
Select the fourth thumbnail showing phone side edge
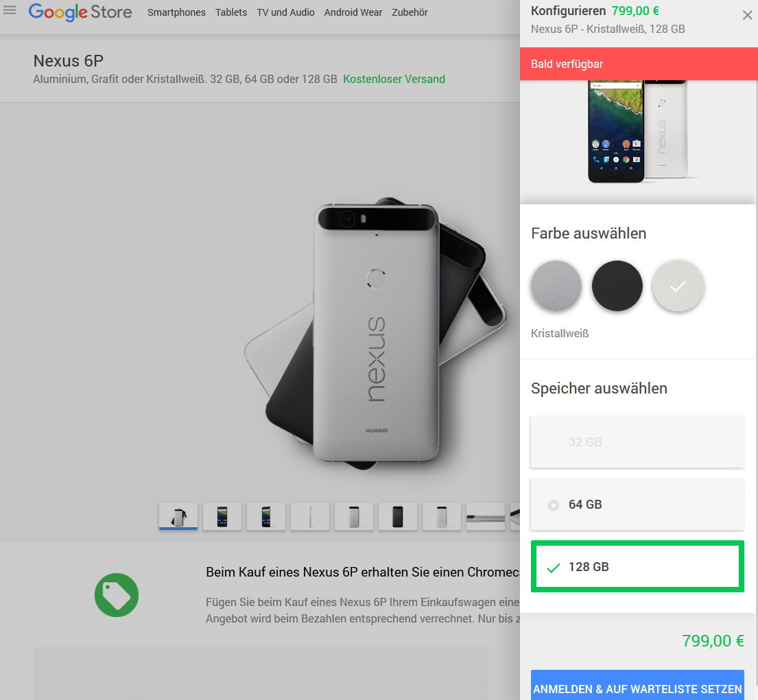310,516
